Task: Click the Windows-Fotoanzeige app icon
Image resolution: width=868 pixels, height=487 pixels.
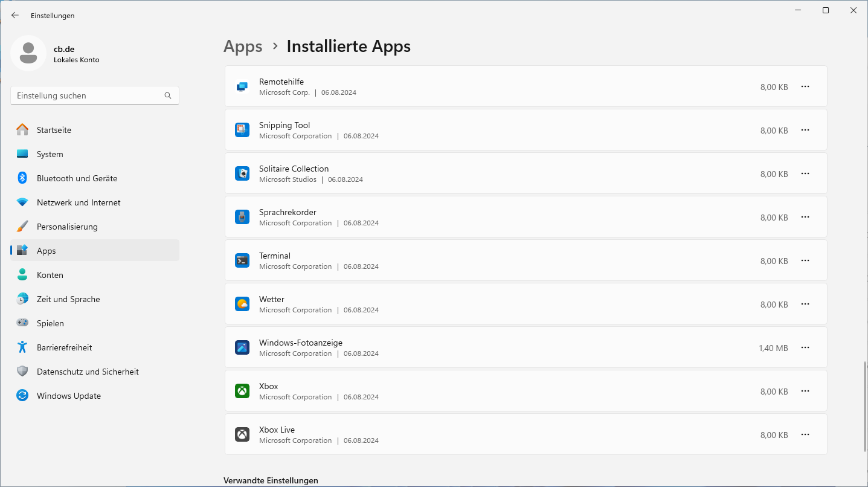Action: pyautogui.click(x=242, y=347)
